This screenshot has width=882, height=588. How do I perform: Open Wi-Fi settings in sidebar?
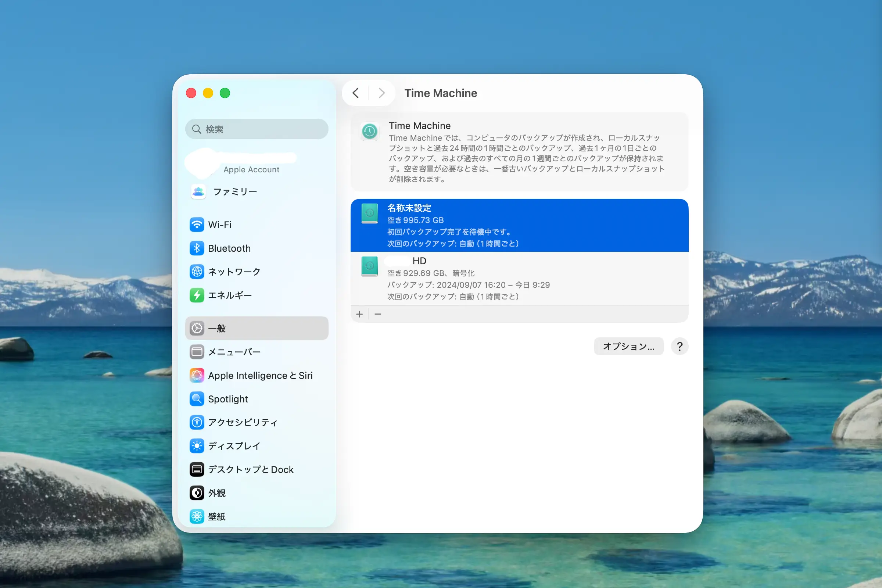219,225
